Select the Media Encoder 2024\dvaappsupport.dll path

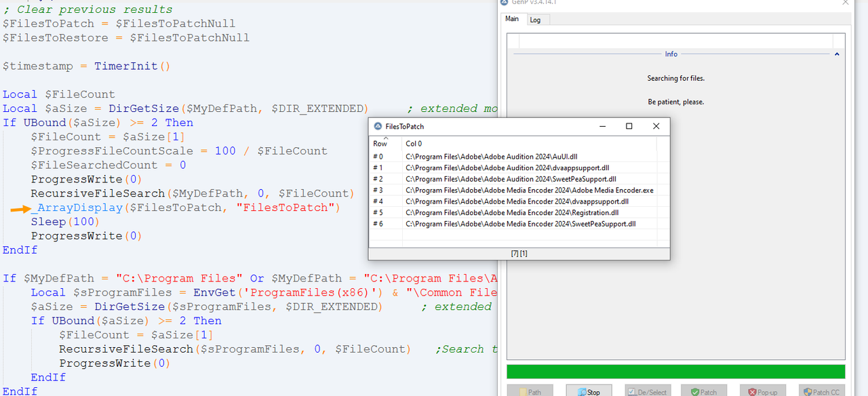[x=517, y=201]
